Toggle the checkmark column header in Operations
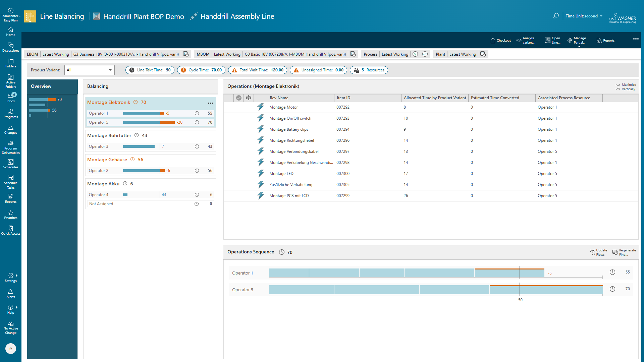Image resolution: width=644 pixels, height=362 pixels. 238,98
